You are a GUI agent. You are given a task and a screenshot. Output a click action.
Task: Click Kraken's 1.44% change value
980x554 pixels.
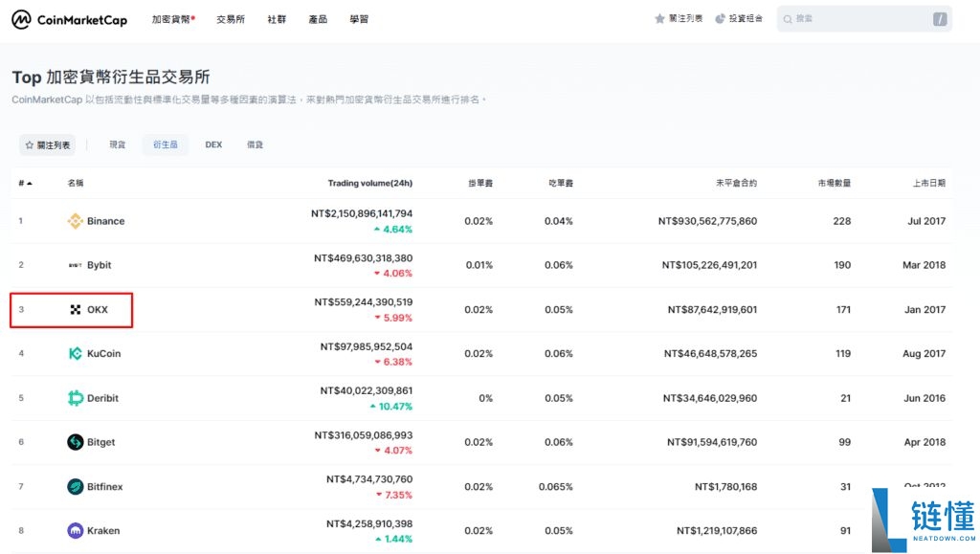393,539
